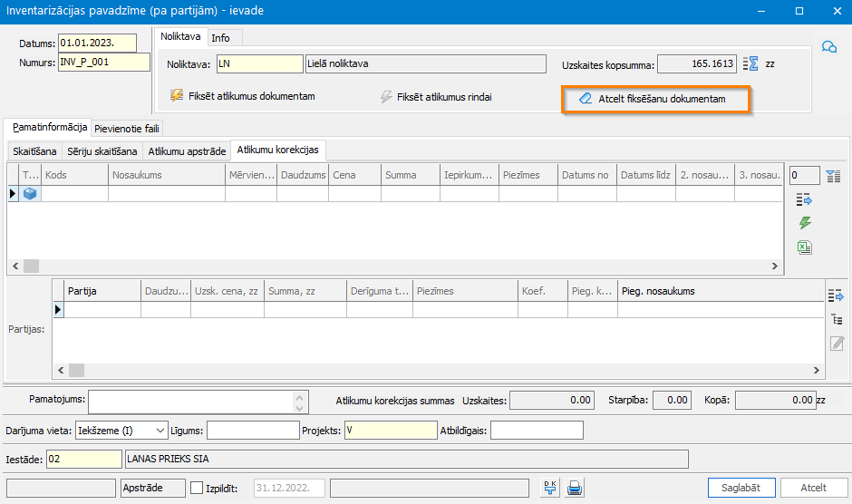Click Atcelt fiksēšanu dokumentam eraser button
This screenshot has width=852, height=504.
(656, 99)
